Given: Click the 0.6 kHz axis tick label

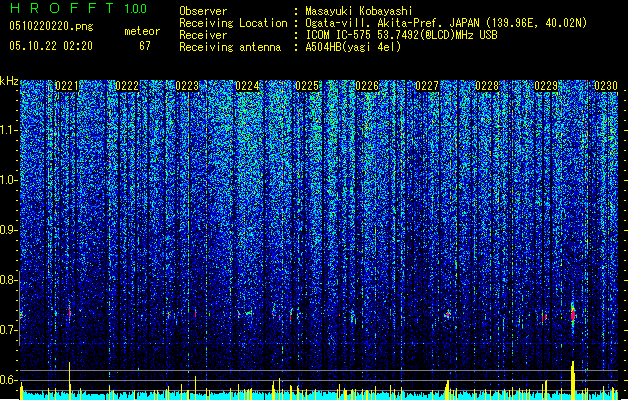Looking at the screenshot, I should (x=9, y=380).
